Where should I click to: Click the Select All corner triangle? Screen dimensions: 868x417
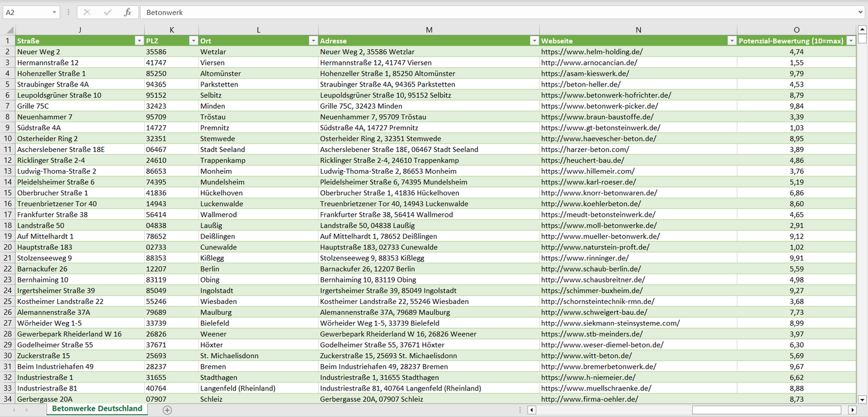pyautogui.click(x=10, y=30)
